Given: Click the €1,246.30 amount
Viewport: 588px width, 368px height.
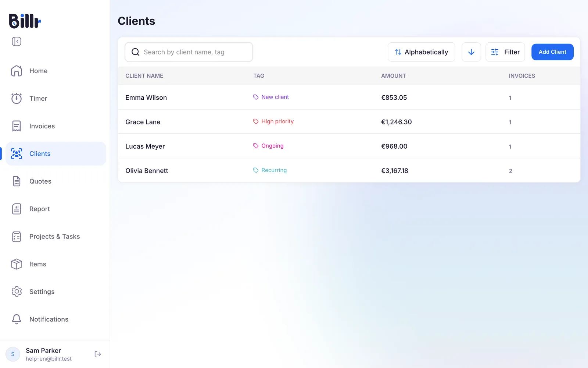Looking at the screenshot, I should (396, 122).
